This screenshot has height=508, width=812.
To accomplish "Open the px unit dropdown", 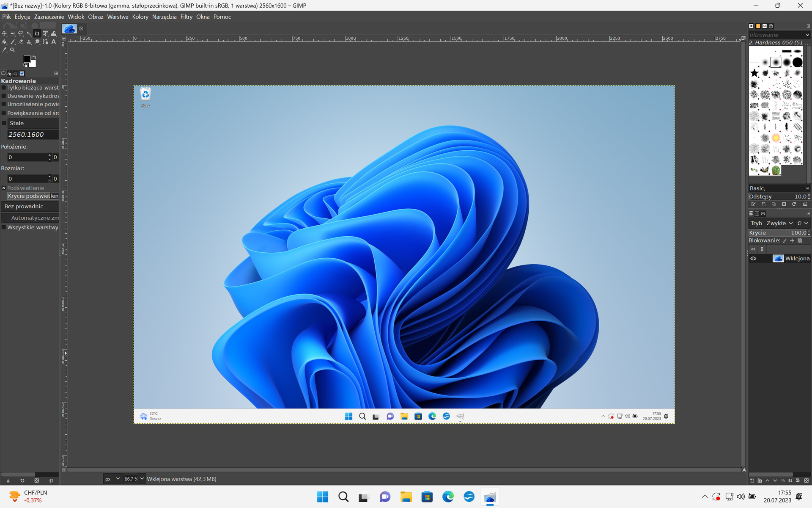I will pyautogui.click(x=112, y=479).
